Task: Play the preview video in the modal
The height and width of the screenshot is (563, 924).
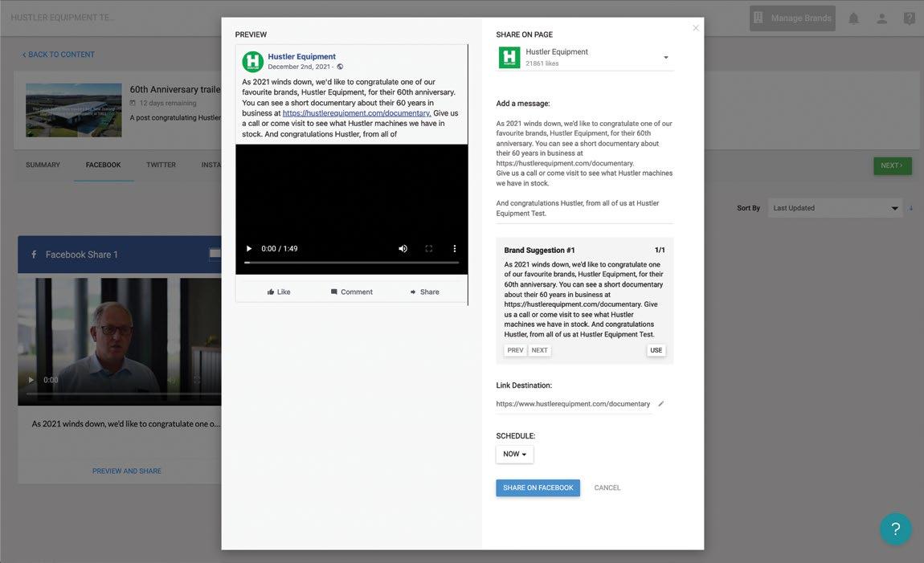Action: click(x=249, y=248)
